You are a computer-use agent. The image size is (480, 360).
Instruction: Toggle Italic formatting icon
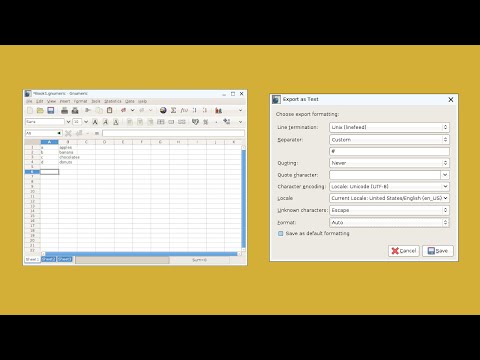pyautogui.click(x=105, y=122)
